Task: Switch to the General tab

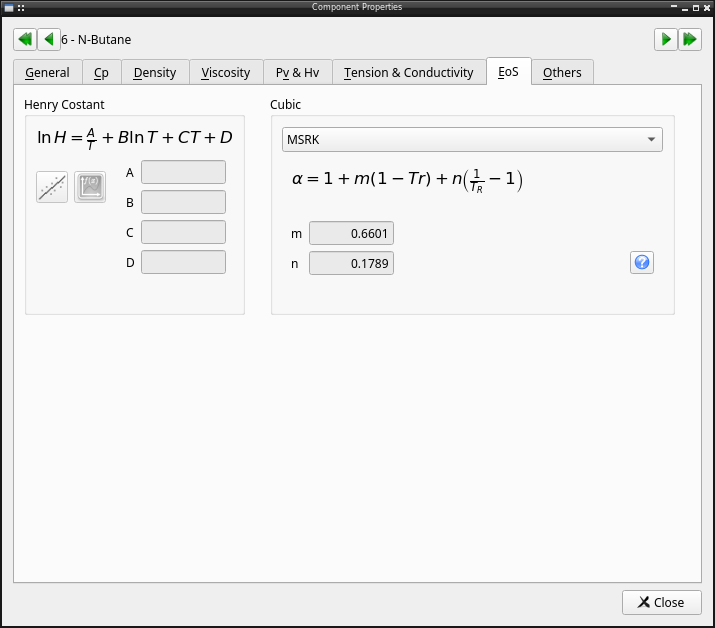Action: (48, 73)
